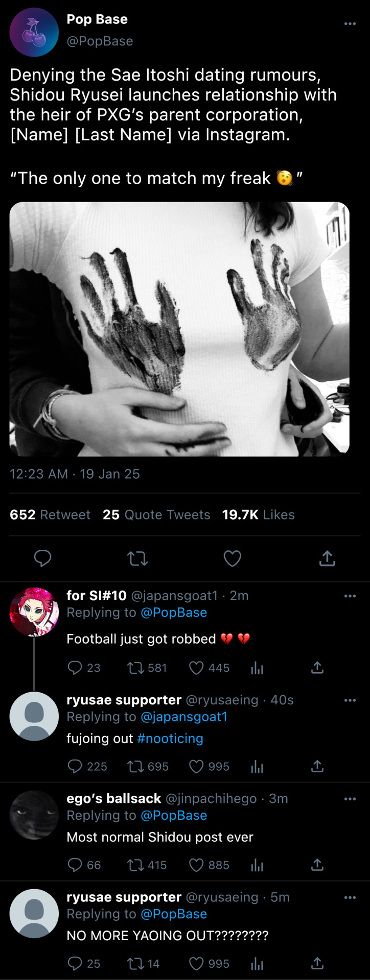
Task: Open the Pop Base profile avatar
Action: tap(34, 32)
